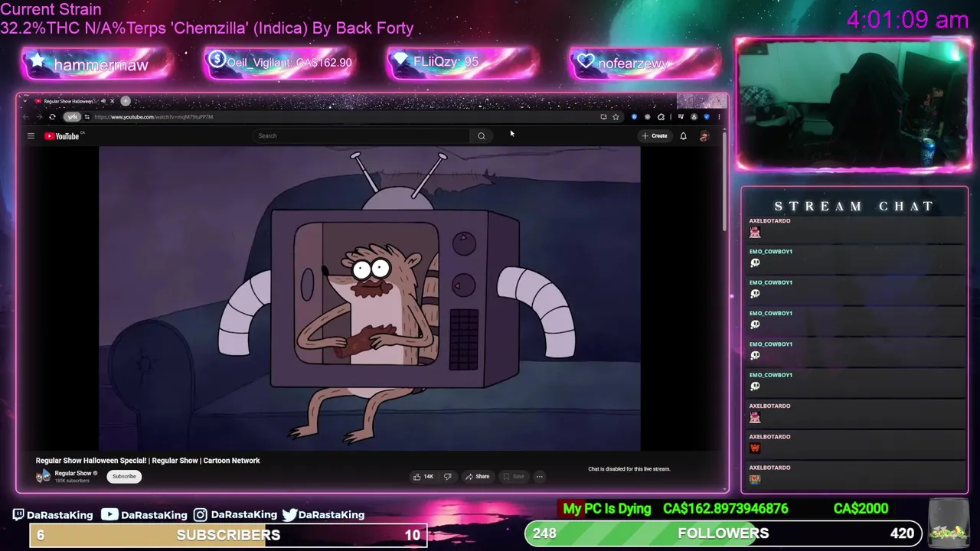Click the CA$2000 goal amount
The width and height of the screenshot is (980, 551).
pyautogui.click(x=861, y=509)
